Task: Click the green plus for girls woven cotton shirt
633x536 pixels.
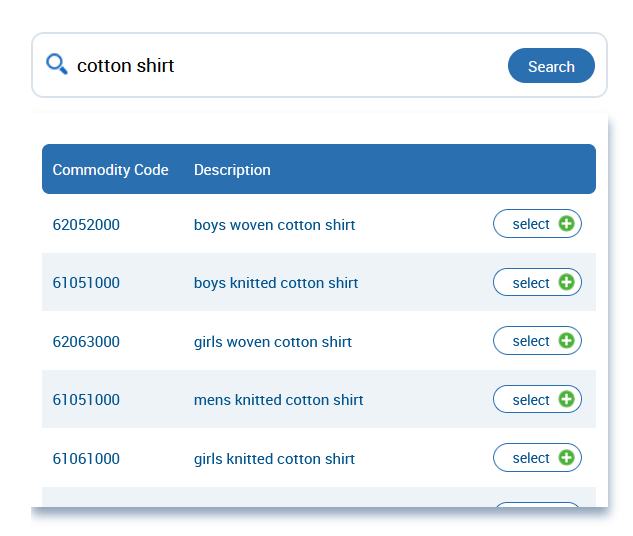Action: point(566,341)
